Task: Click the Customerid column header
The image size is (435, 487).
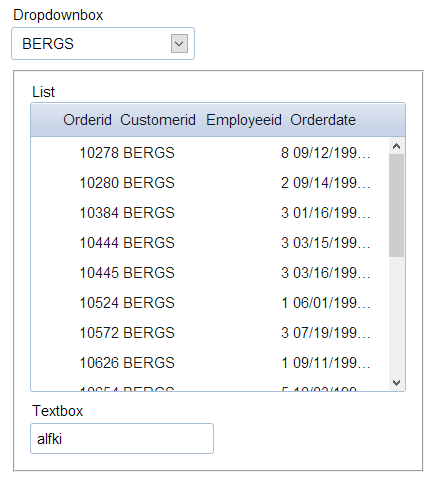Action: point(158,120)
